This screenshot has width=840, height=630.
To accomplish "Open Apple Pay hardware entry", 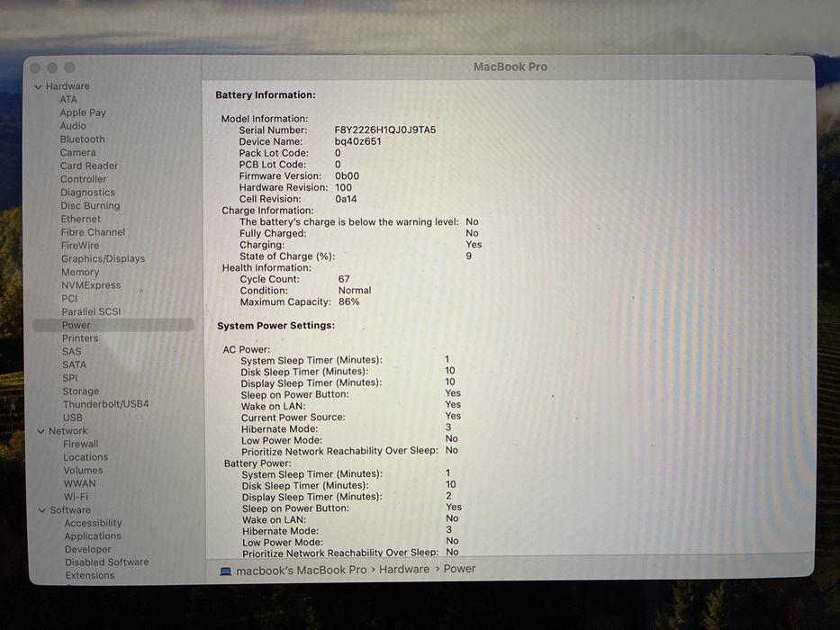I will pyautogui.click(x=83, y=113).
